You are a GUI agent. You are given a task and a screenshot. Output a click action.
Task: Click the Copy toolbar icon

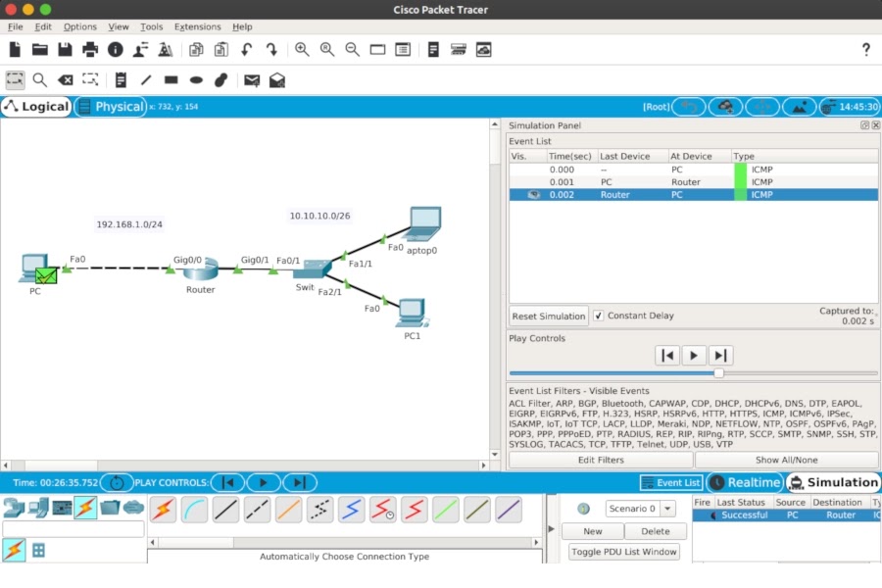click(196, 50)
